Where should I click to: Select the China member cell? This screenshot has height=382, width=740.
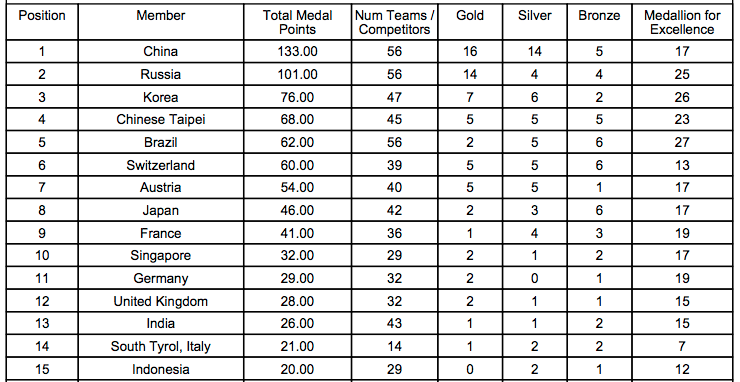click(x=160, y=51)
